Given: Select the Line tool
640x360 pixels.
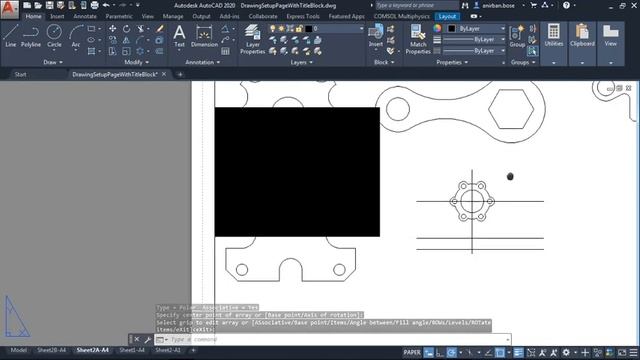Looking at the screenshot, I should pos(11,36).
